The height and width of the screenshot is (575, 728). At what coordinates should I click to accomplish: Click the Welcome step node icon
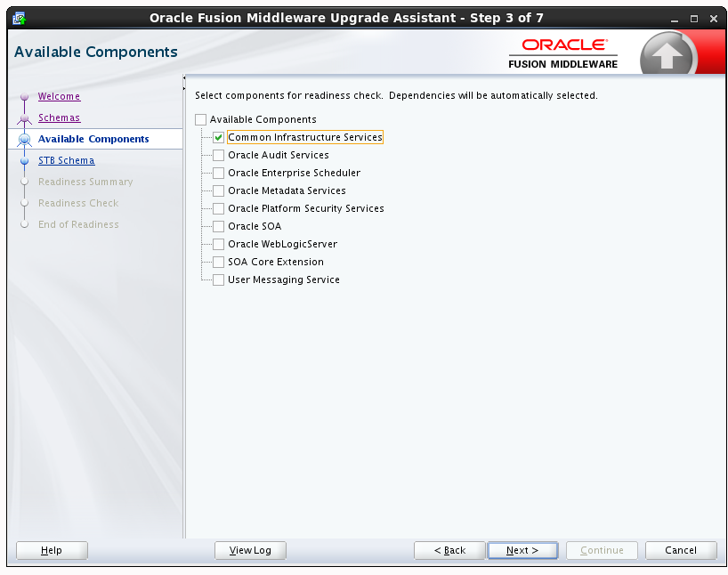25,97
